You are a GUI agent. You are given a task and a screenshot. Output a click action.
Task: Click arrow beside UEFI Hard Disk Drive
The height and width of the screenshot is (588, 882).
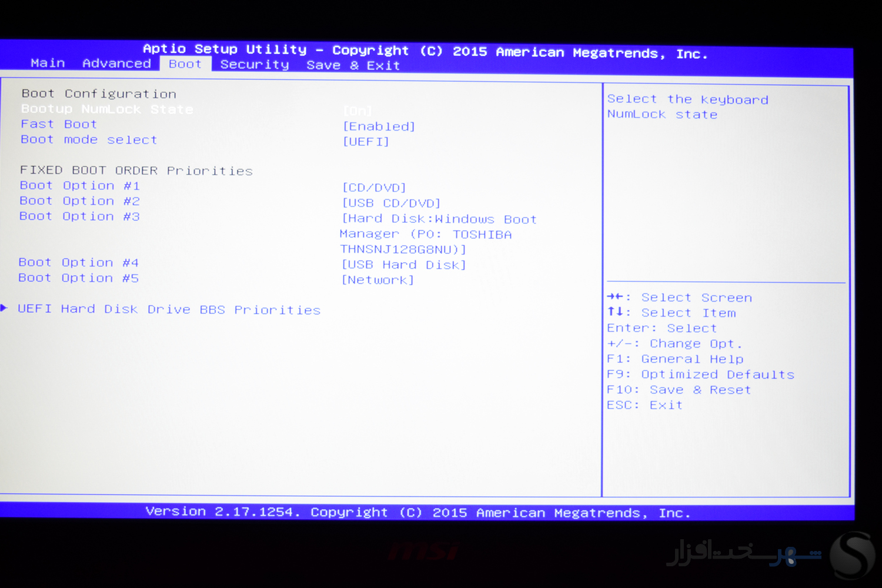[4, 308]
